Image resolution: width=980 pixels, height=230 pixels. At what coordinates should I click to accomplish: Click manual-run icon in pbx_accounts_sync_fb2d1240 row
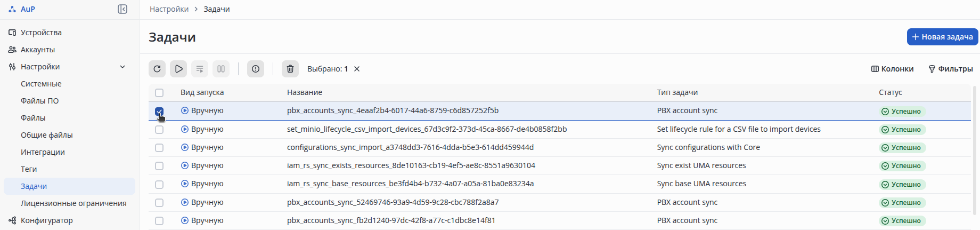[x=185, y=220]
